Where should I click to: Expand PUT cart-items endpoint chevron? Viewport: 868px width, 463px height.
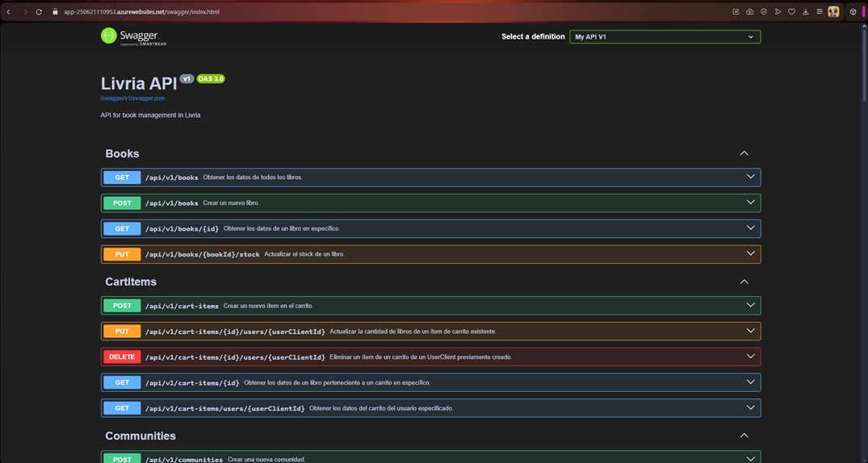(x=751, y=331)
